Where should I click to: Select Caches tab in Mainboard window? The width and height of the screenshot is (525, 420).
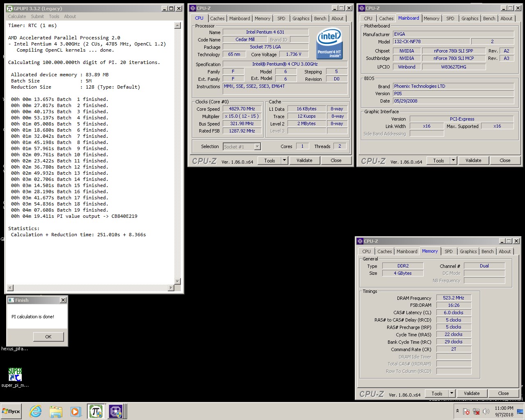point(386,18)
